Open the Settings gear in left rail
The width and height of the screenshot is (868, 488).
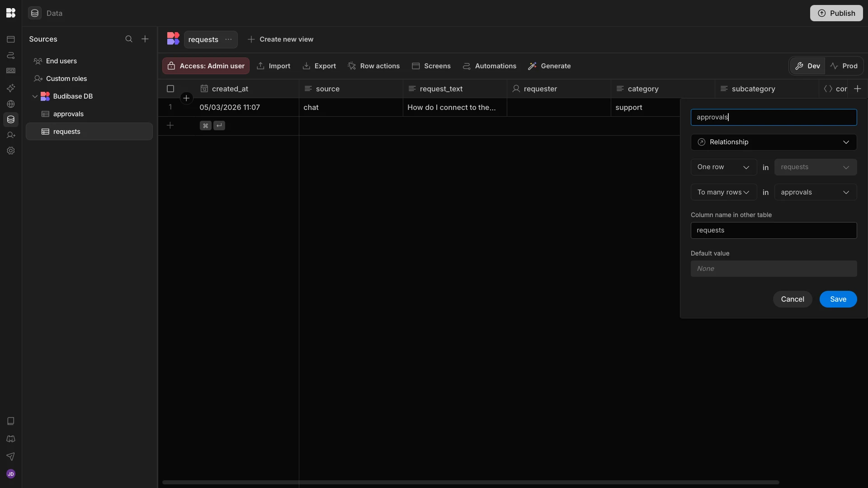(11, 151)
